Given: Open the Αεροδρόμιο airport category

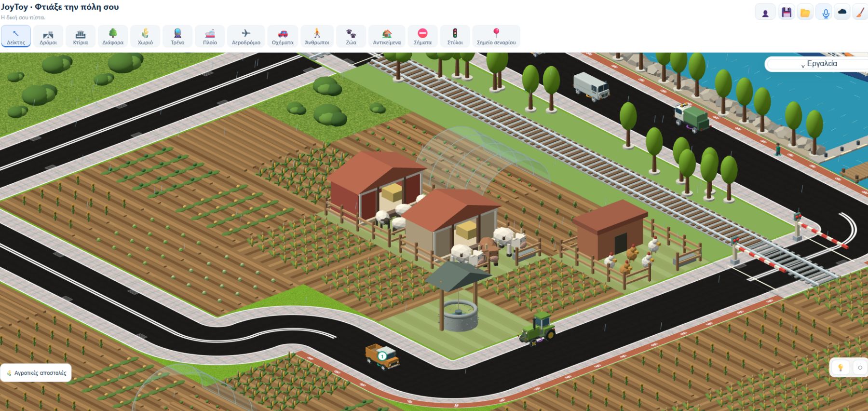Looking at the screenshot, I should click(246, 36).
